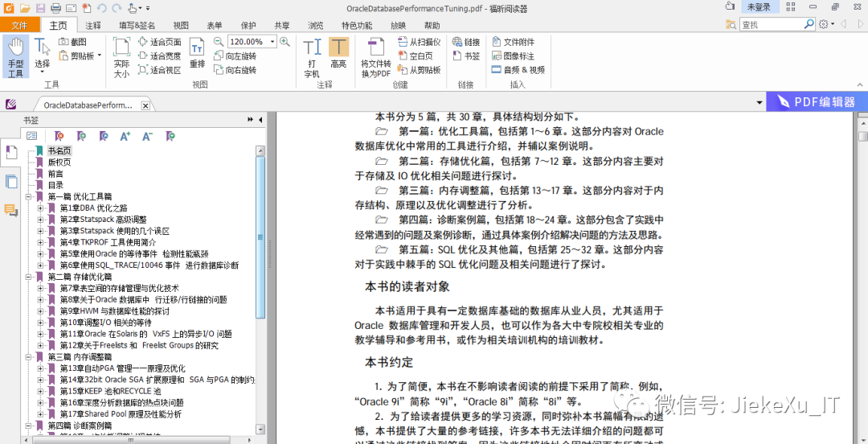Viewport: 868px width, 444px height.
Task: Collapse the 第一篇 优化工具篇 bookmark node
Action: pyautogui.click(x=29, y=196)
